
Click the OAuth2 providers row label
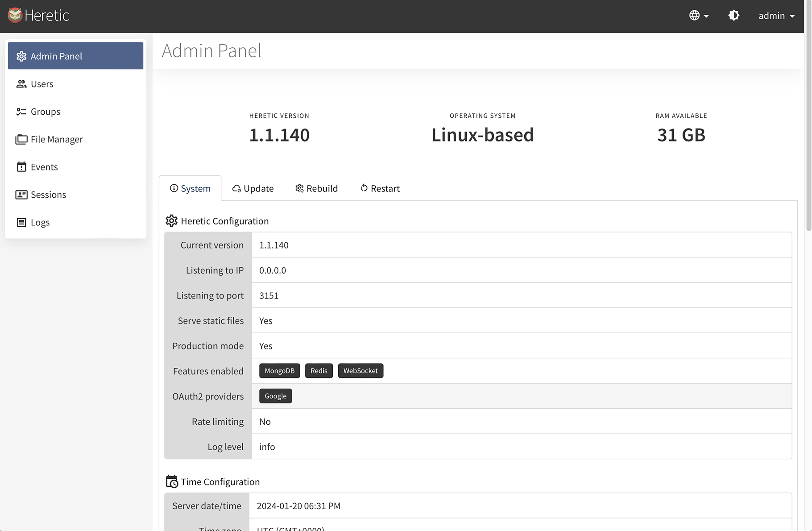point(208,396)
